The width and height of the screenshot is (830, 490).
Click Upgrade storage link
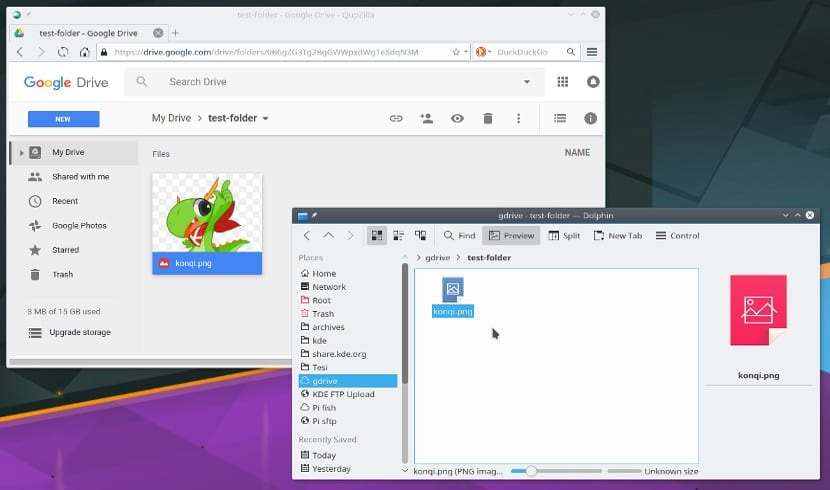80,332
